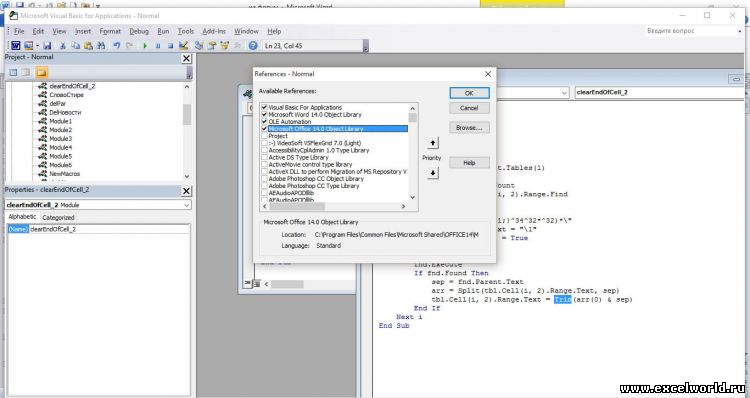Close the Project - Normal panel
Image resolution: width=750 pixels, height=398 pixels.
point(186,58)
